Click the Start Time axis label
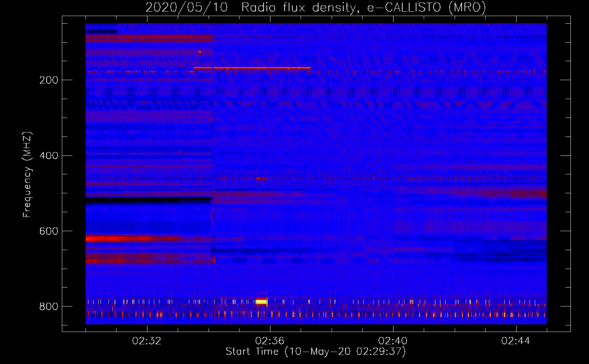The width and height of the screenshot is (589, 364). [x=316, y=352]
